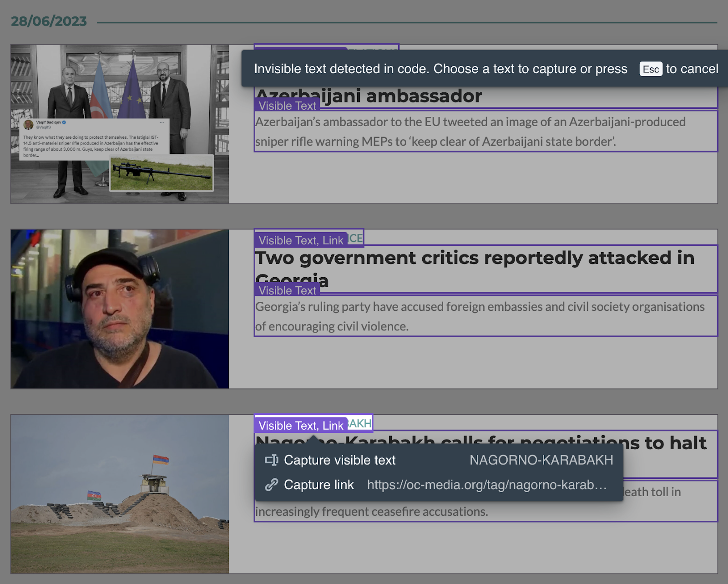Click the 'Visible Text' label above Georgia summary

point(287,290)
